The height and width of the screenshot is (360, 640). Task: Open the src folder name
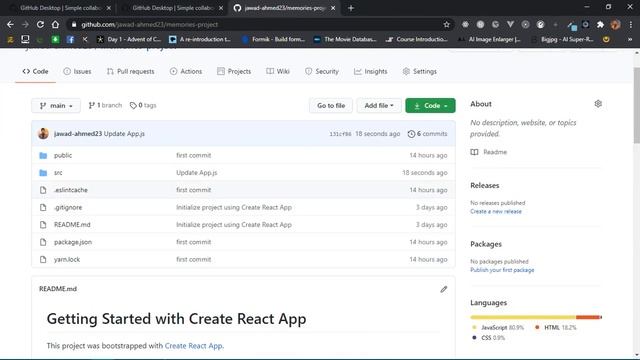(x=58, y=173)
